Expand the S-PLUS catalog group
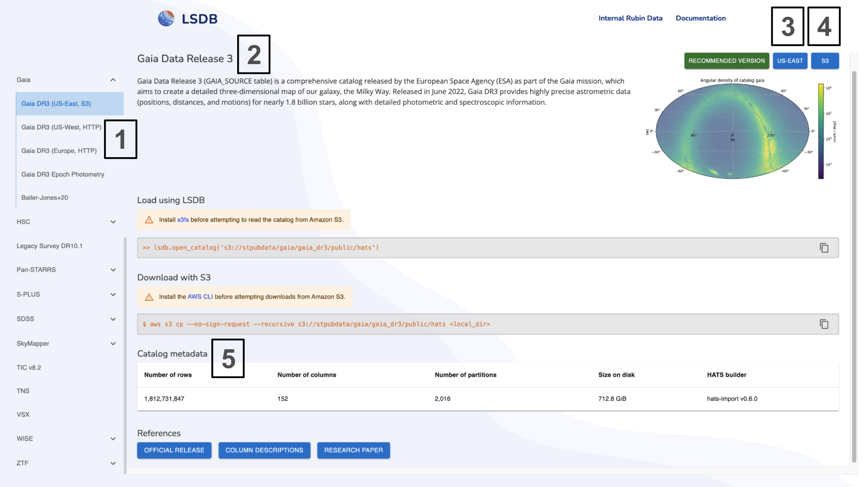This screenshot has height=487, width=868. click(113, 294)
